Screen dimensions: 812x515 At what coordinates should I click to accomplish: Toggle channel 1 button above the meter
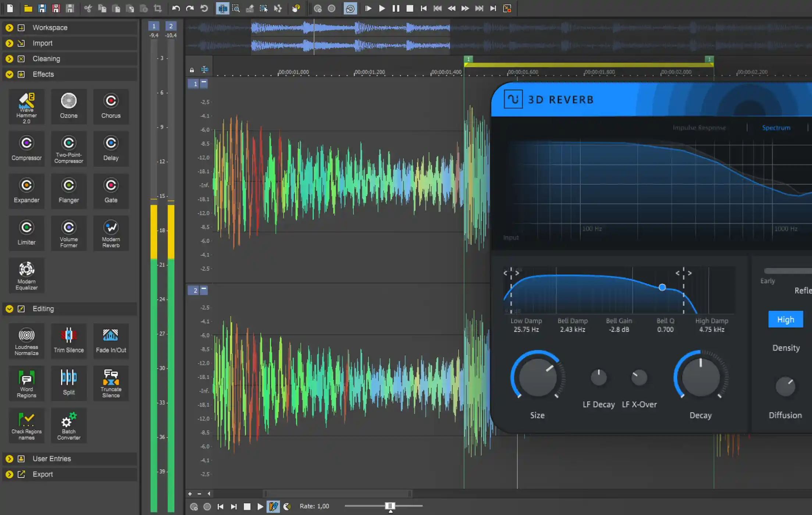pyautogui.click(x=154, y=26)
